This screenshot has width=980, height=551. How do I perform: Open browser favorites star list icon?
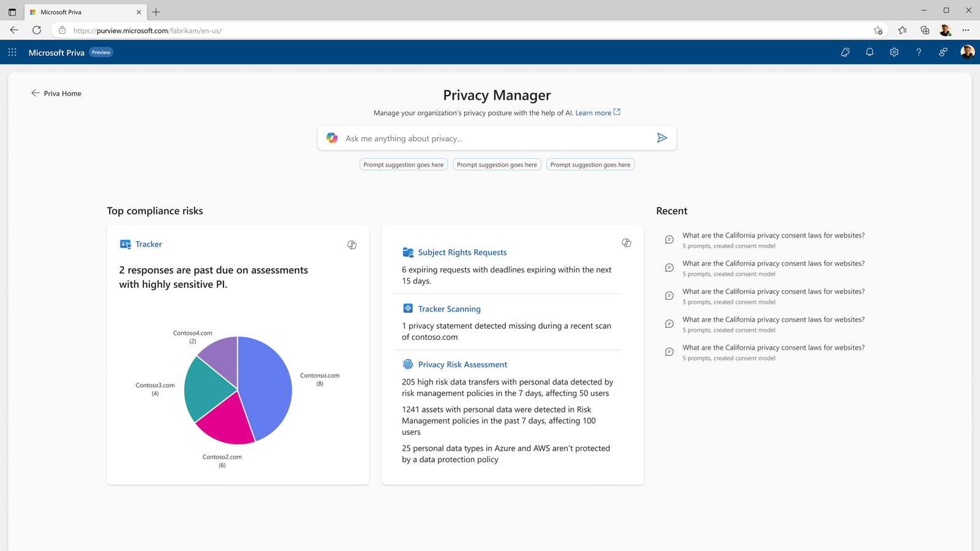902,30
